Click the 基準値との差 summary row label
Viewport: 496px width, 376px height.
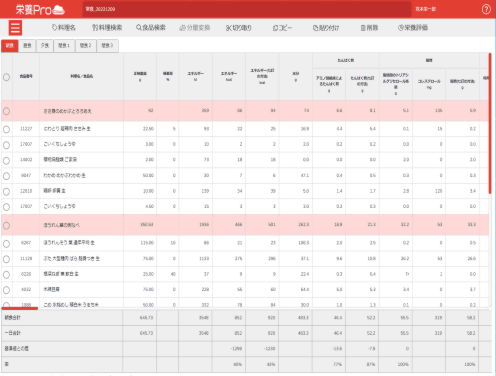coord(16,348)
